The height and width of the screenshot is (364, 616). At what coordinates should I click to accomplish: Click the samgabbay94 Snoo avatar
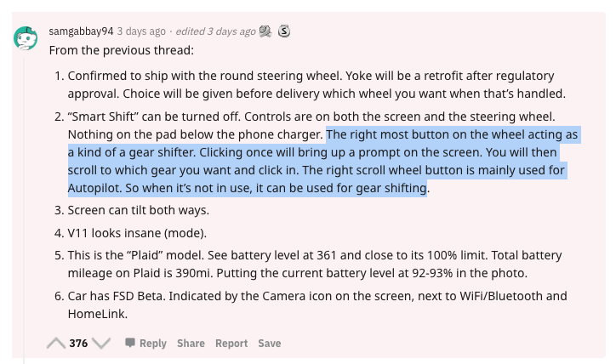[x=26, y=38]
